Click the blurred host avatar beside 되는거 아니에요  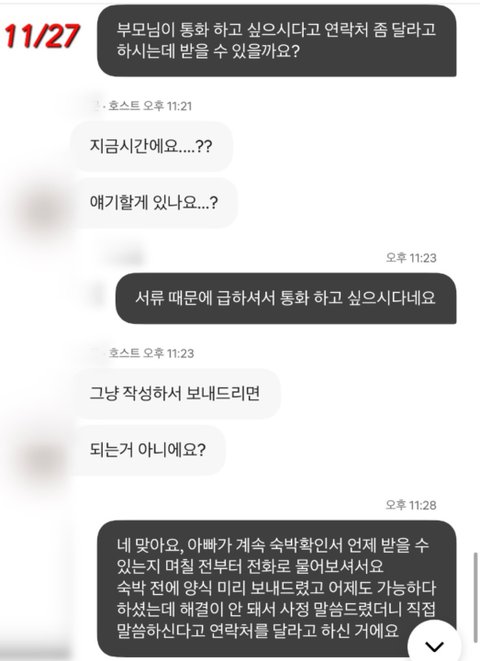click(x=42, y=459)
